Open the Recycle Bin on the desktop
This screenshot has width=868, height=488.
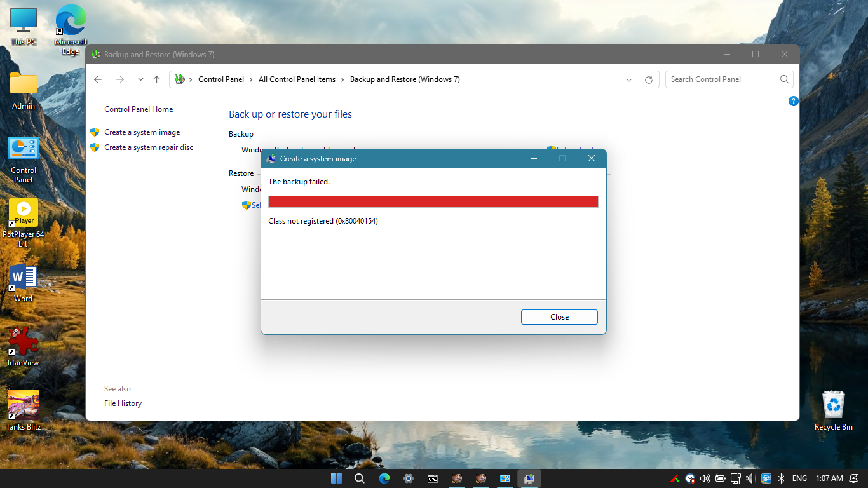click(834, 411)
